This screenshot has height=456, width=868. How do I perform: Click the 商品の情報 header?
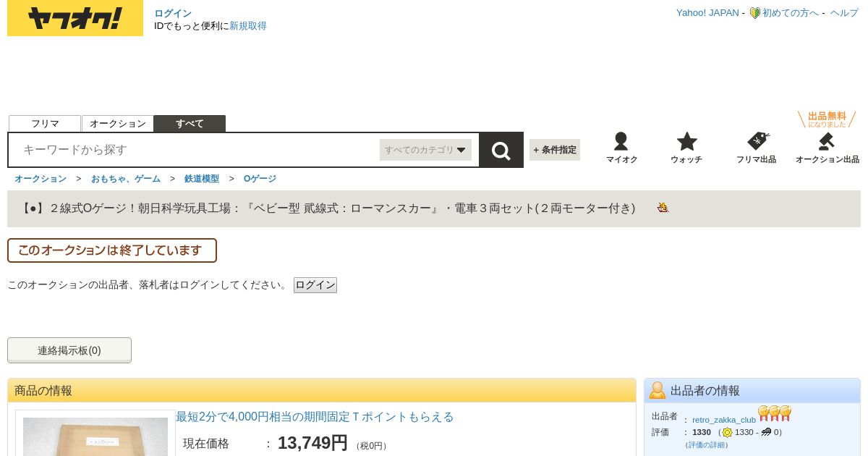click(322, 391)
